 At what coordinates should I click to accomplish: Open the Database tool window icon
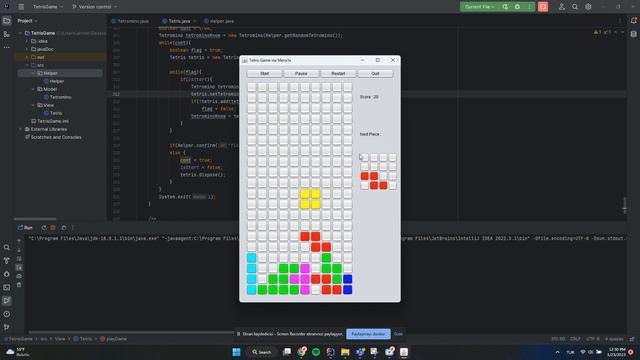click(x=633, y=34)
